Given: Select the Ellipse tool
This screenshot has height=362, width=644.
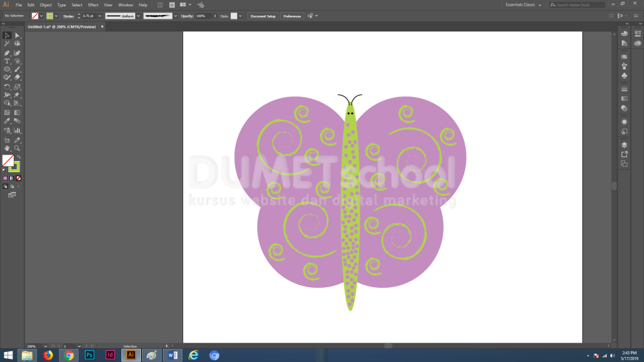Looking at the screenshot, I should pos(7,69).
